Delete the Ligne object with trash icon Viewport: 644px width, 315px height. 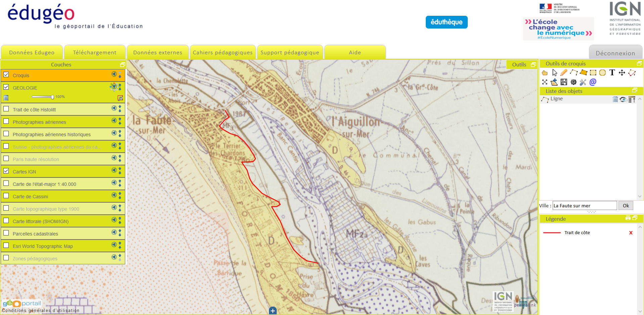click(615, 99)
